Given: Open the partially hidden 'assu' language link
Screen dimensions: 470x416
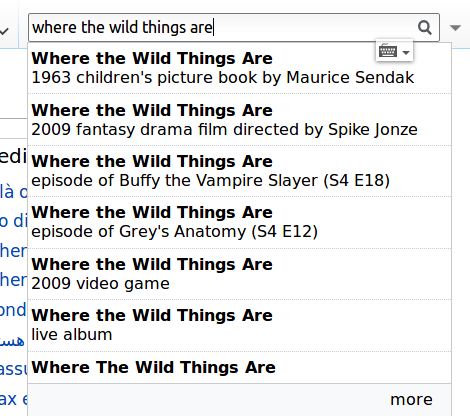Looking at the screenshot, I should 13,369.
